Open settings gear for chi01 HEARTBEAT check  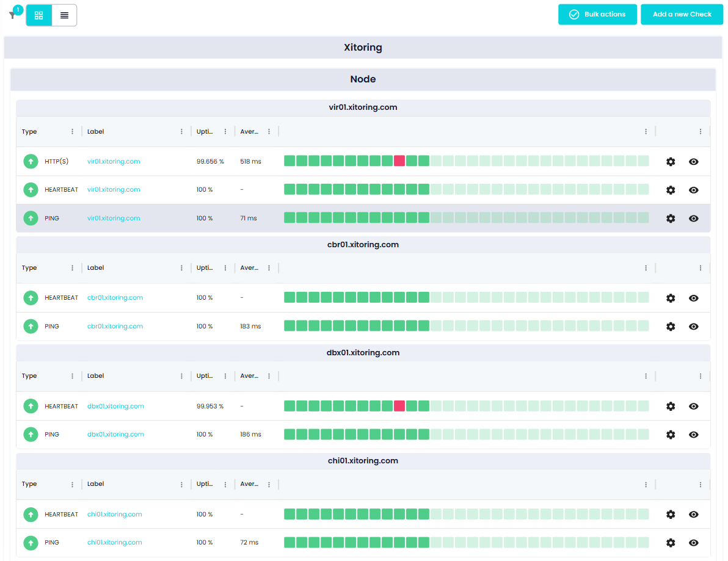pyautogui.click(x=671, y=514)
